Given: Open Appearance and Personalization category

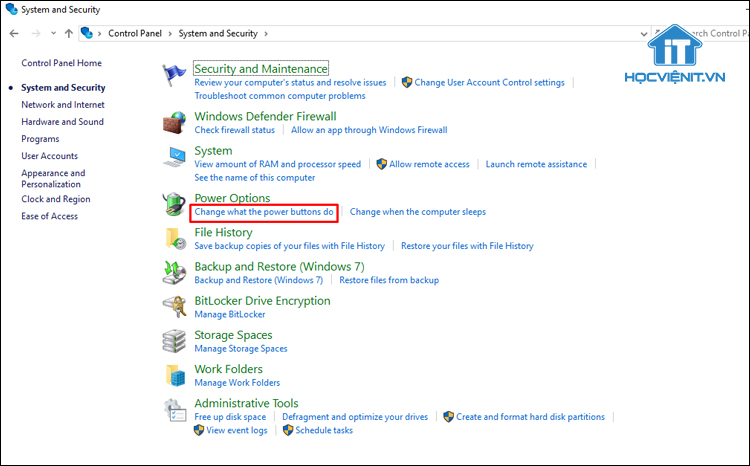Looking at the screenshot, I should point(53,178).
